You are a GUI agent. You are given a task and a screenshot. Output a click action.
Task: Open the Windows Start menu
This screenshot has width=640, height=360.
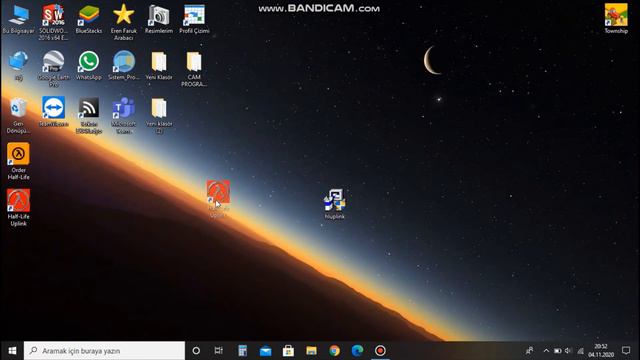12,351
